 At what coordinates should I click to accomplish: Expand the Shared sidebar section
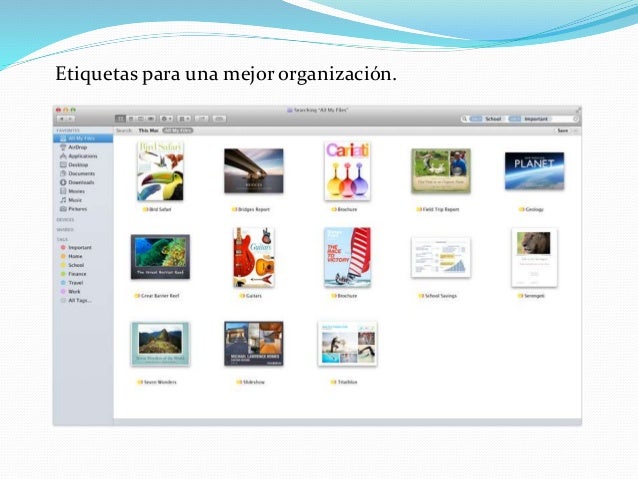pyautogui.click(x=64, y=230)
